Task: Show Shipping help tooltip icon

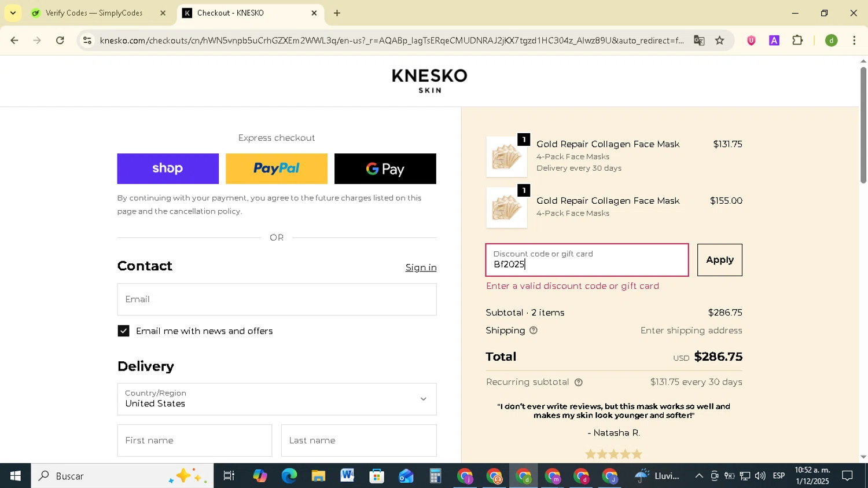Action: click(x=534, y=331)
